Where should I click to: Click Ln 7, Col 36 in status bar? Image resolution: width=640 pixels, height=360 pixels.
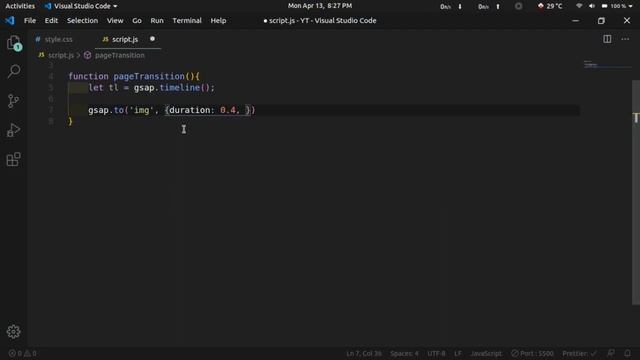[x=364, y=353]
